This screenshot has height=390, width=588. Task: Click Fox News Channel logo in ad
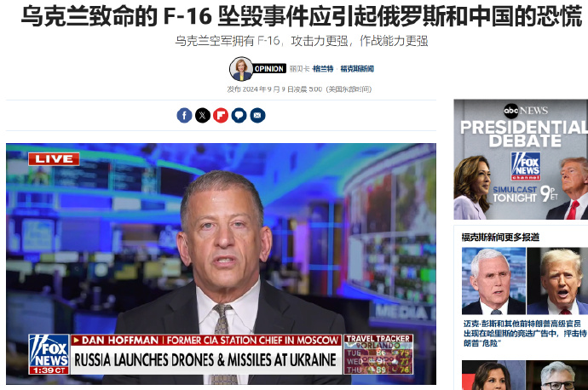click(526, 166)
